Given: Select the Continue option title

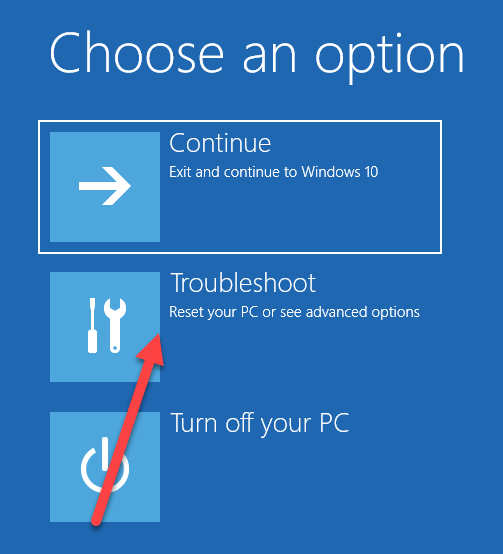Looking at the screenshot, I should [x=220, y=143].
